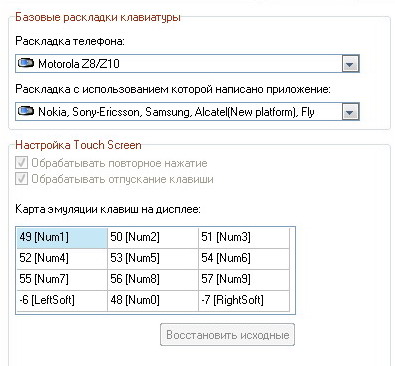
Task: Open the Nokia, Sony-Ericsson, Samsung combo box
Action: point(187,112)
